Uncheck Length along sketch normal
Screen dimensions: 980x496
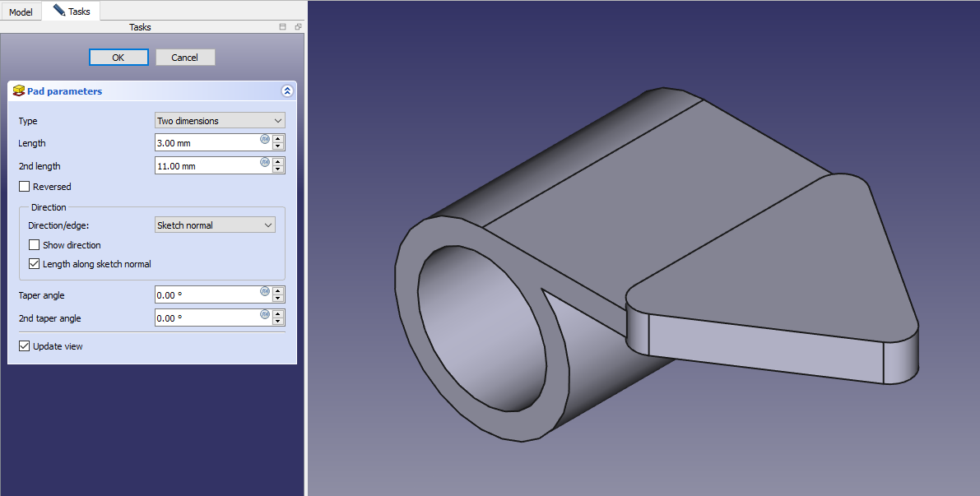[35, 264]
